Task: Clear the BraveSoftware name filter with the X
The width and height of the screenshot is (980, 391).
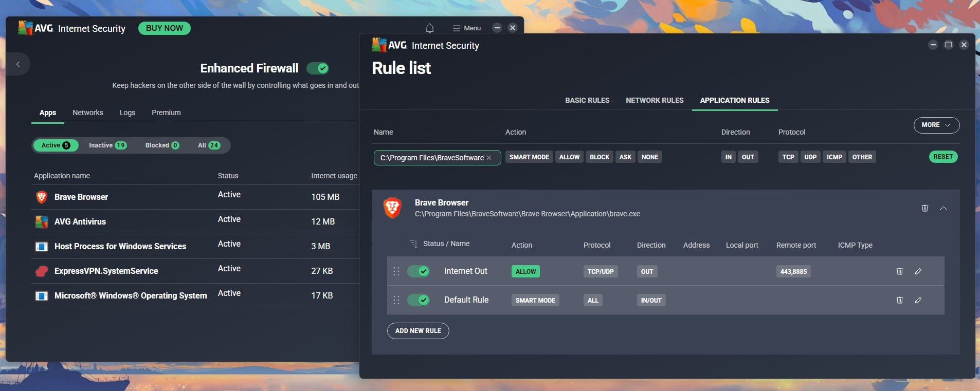Action: coord(489,158)
